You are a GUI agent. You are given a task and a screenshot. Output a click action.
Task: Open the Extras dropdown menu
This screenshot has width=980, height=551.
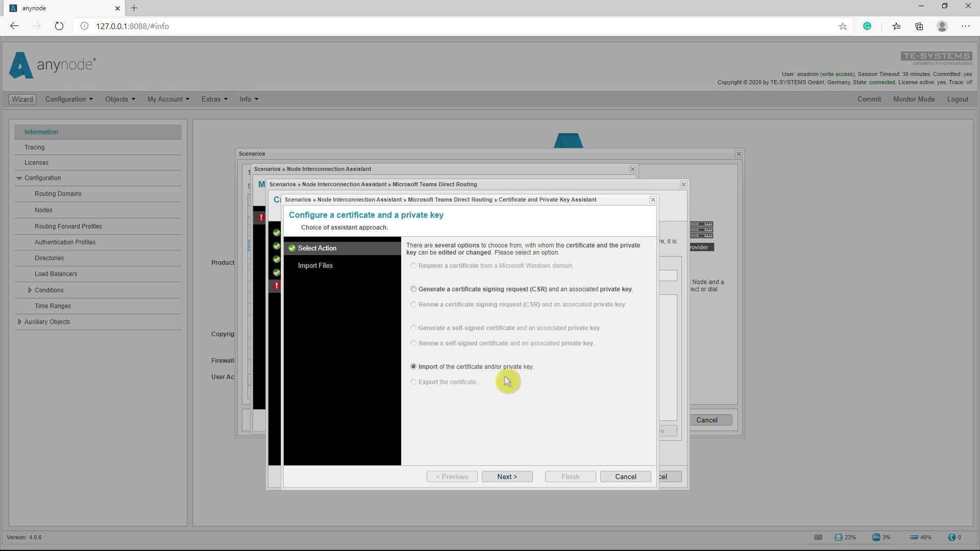point(214,99)
